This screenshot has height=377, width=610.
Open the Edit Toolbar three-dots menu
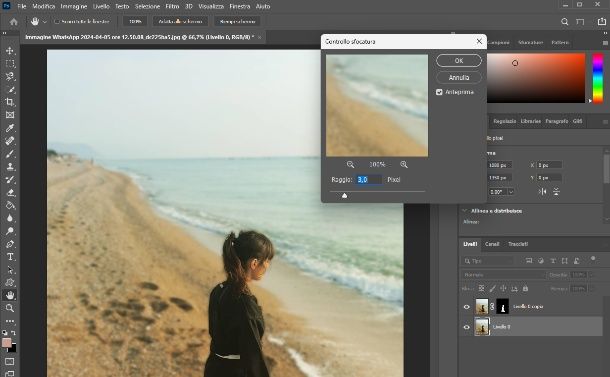coord(10,321)
